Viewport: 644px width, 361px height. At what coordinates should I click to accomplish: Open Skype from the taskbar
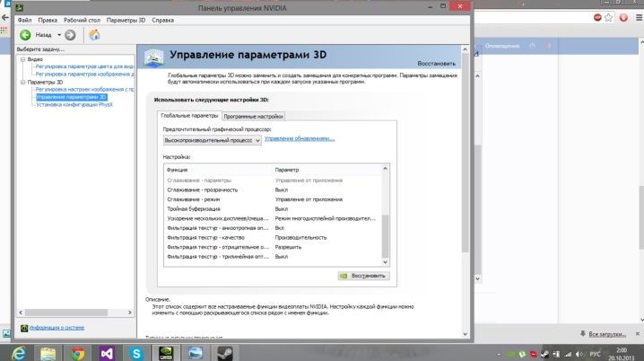click(136, 353)
